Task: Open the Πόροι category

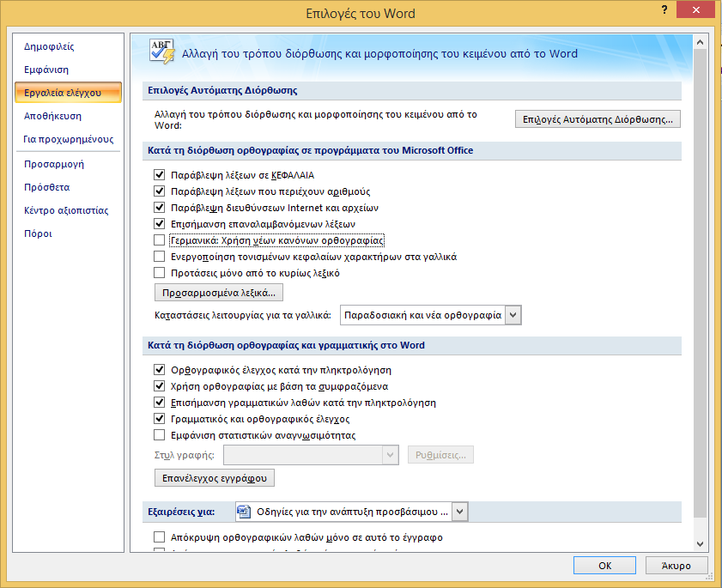Action: pyautogui.click(x=39, y=233)
